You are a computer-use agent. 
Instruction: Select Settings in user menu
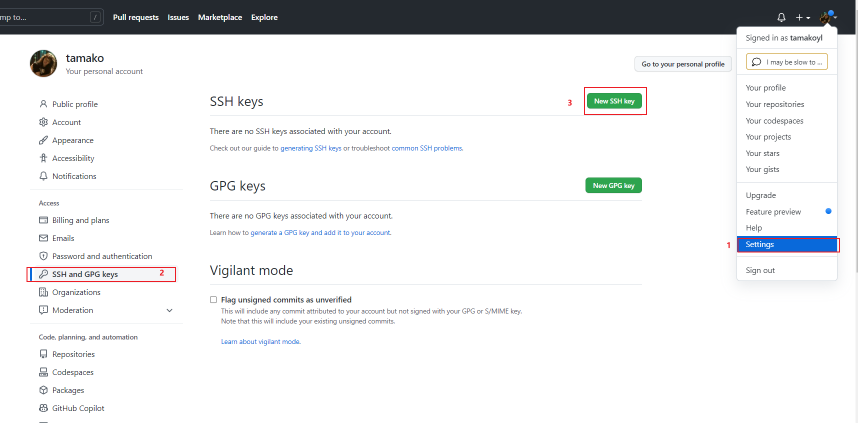tap(787, 245)
